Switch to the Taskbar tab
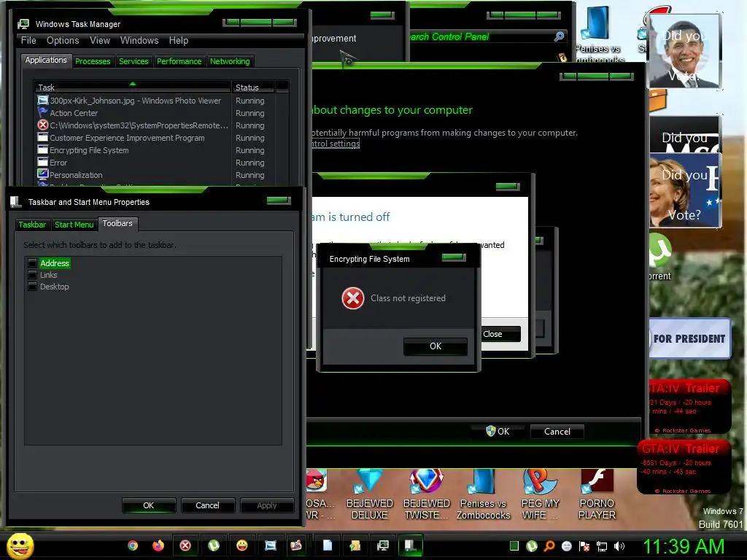 (x=32, y=225)
